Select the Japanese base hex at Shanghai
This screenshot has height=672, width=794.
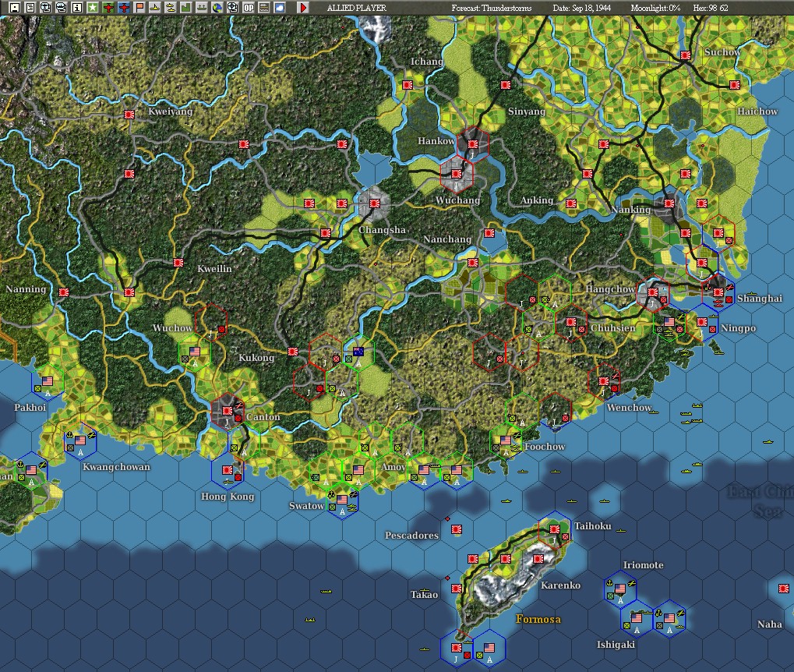[x=718, y=293]
